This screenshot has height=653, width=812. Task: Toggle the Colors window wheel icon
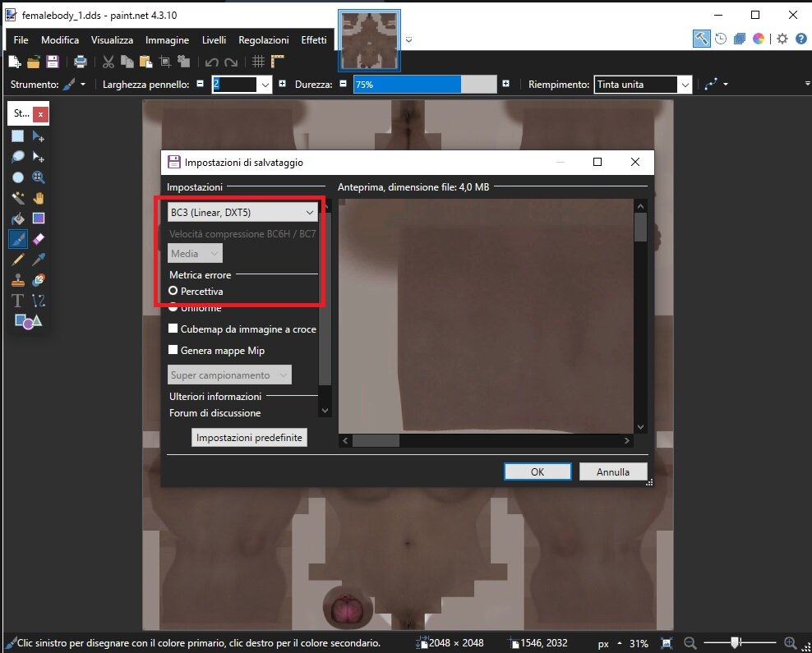coord(758,39)
